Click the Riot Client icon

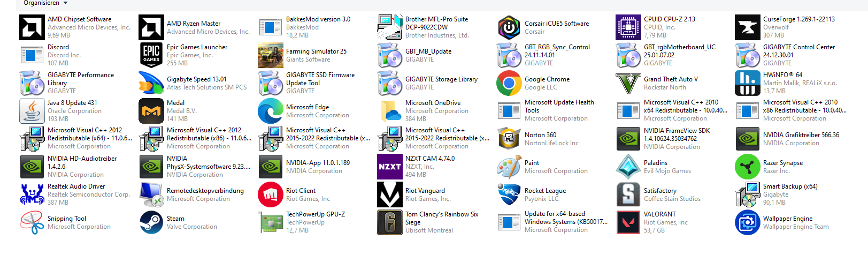271,194
